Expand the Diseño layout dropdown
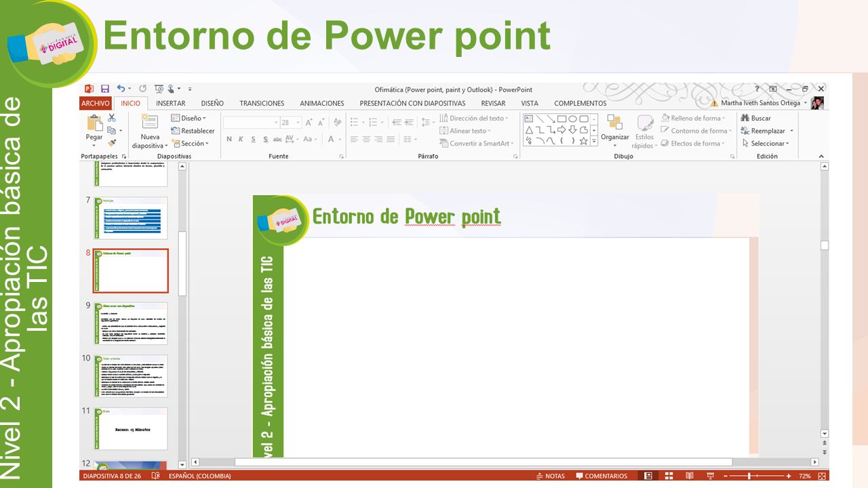The width and height of the screenshot is (868, 488). (x=189, y=118)
